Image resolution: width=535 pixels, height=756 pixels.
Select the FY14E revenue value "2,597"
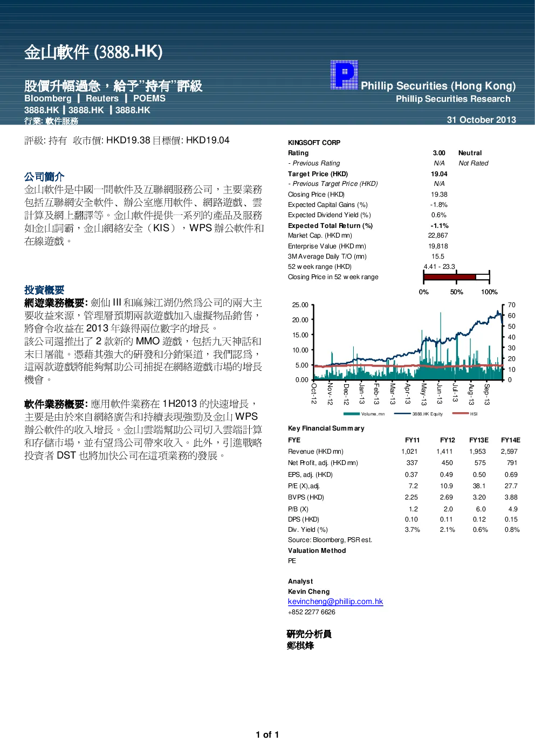pos(509,452)
